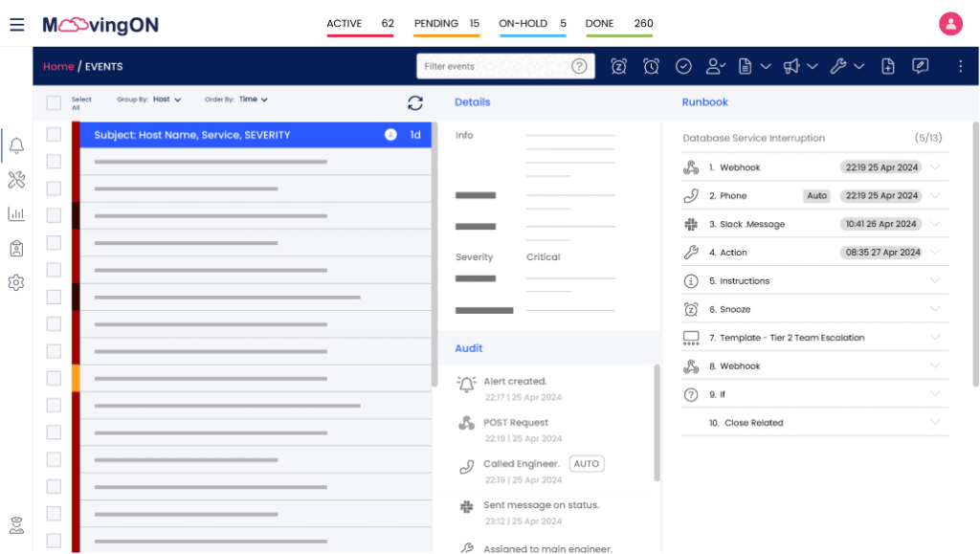The image size is (980, 554).
Task: Click the alarm clock icon in toolbar
Action: pyautogui.click(x=651, y=66)
